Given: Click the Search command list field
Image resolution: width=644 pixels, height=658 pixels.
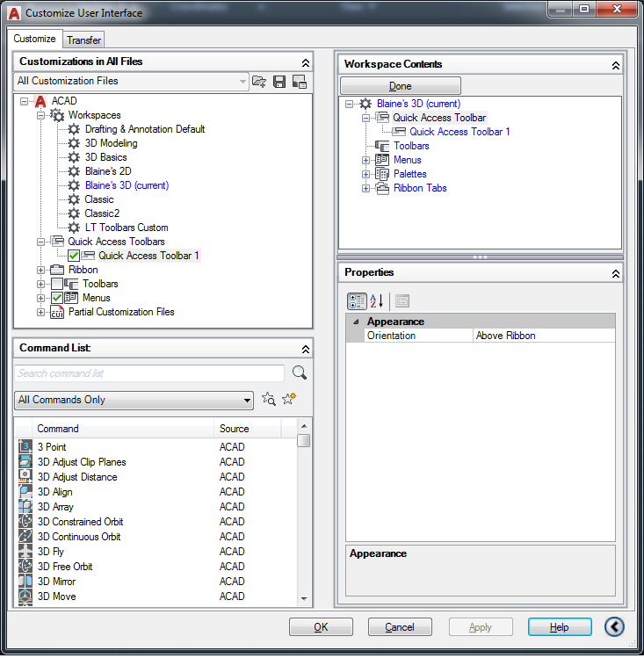Looking at the screenshot, I should click(149, 373).
